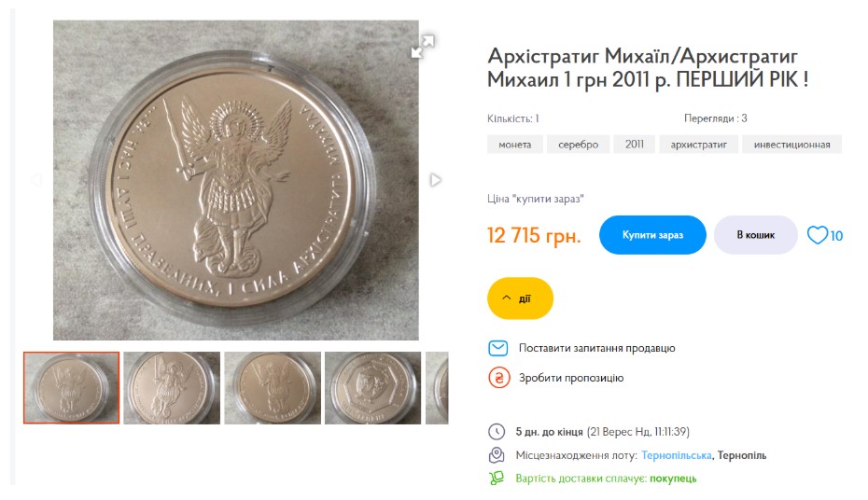Click the location pin icon
The height and width of the screenshot is (500, 868).
pyautogui.click(x=497, y=455)
